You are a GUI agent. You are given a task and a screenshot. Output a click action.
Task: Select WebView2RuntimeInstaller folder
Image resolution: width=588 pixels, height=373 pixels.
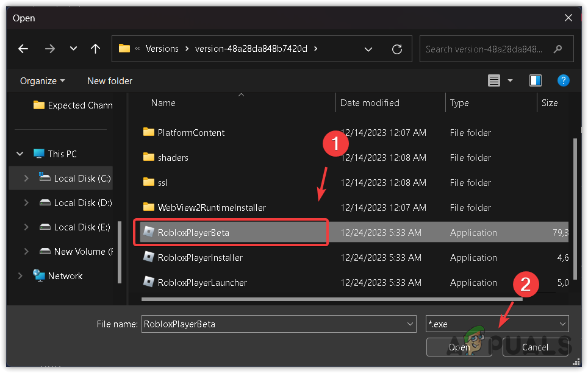(212, 208)
